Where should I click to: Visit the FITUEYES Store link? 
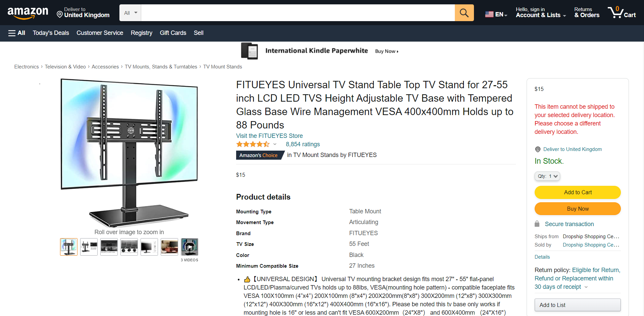269,136
